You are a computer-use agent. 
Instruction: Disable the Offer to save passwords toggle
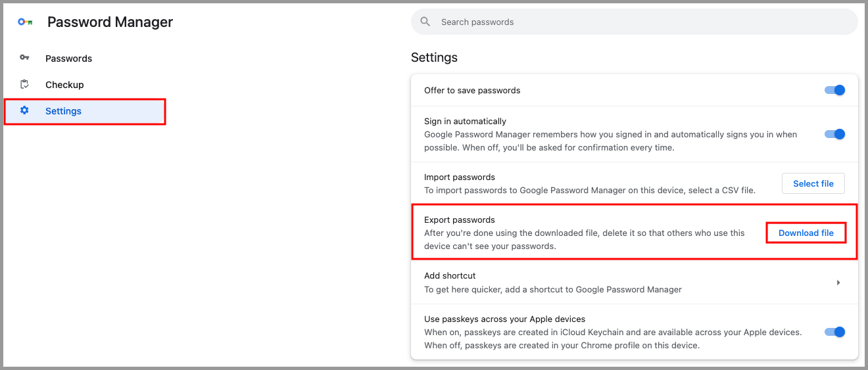click(834, 91)
